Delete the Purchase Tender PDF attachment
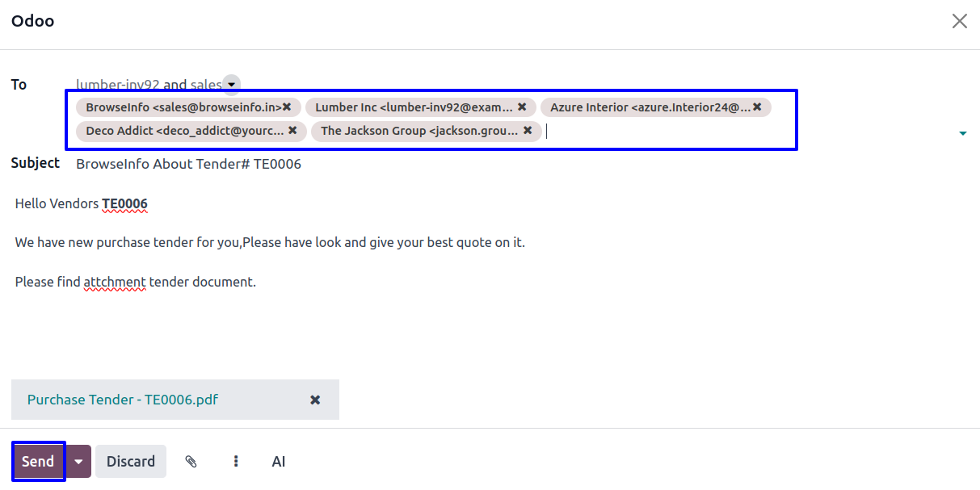The image size is (980, 490). tap(315, 400)
